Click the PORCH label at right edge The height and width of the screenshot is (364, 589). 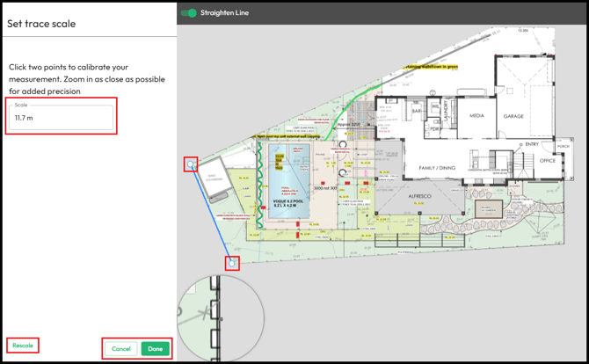pyautogui.click(x=564, y=148)
